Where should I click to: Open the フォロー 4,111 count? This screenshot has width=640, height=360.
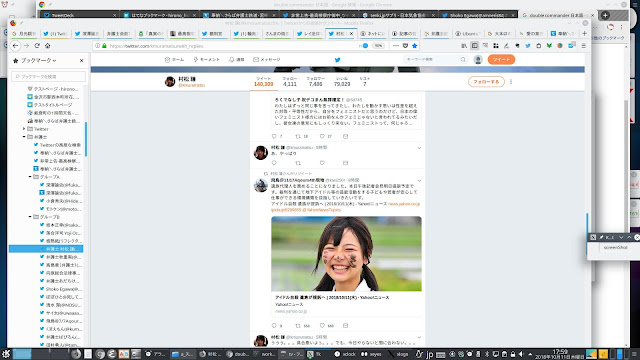(289, 82)
